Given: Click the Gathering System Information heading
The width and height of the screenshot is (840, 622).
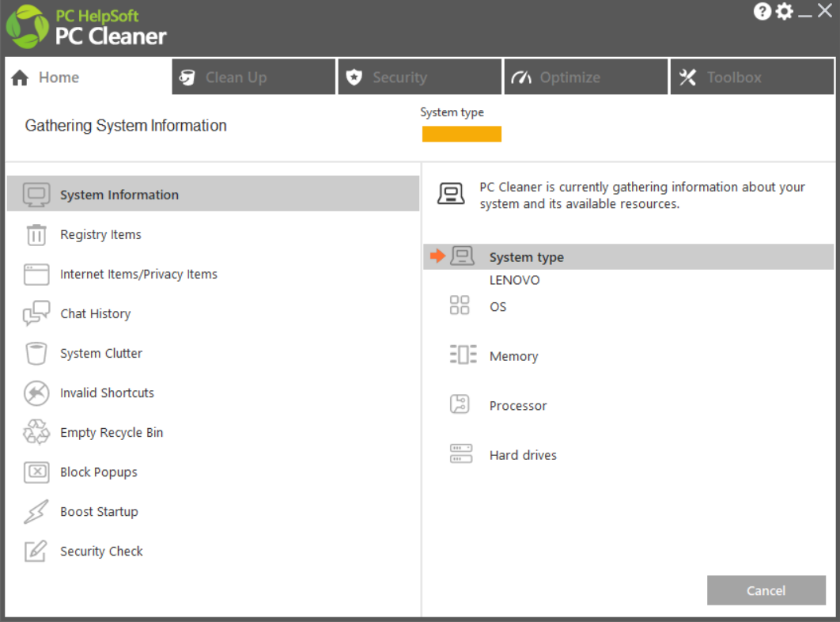Looking at the screenshot, I should tap(126, 126).
